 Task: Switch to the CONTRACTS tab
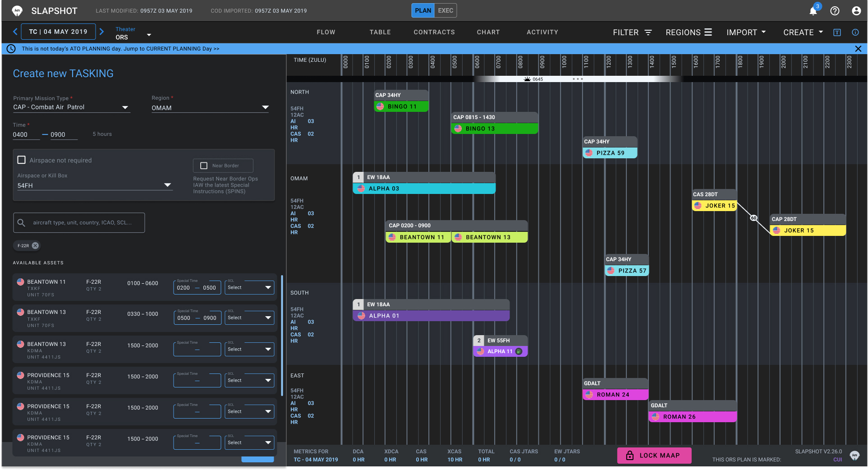434,32
